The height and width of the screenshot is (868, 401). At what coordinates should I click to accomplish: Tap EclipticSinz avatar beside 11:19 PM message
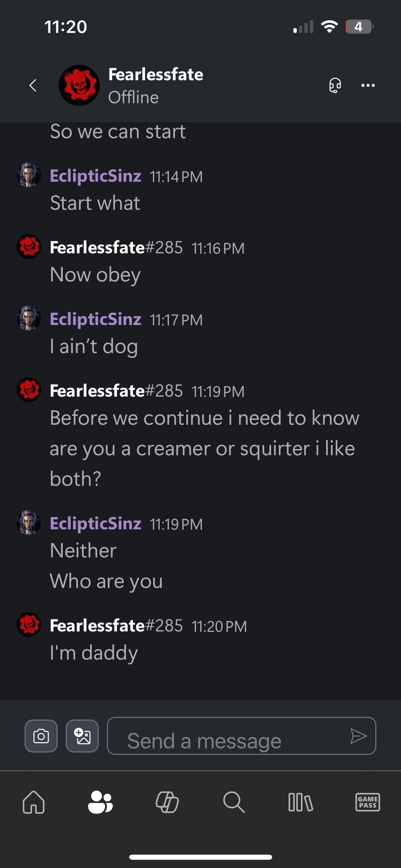[29, 522]
